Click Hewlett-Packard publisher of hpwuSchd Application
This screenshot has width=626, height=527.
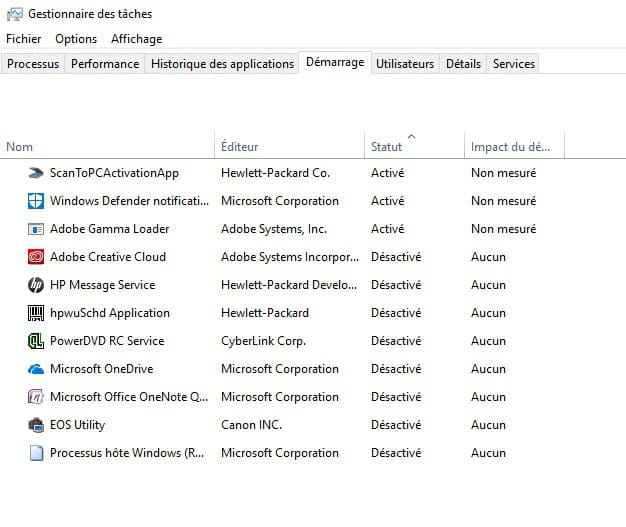click(265, 313)
